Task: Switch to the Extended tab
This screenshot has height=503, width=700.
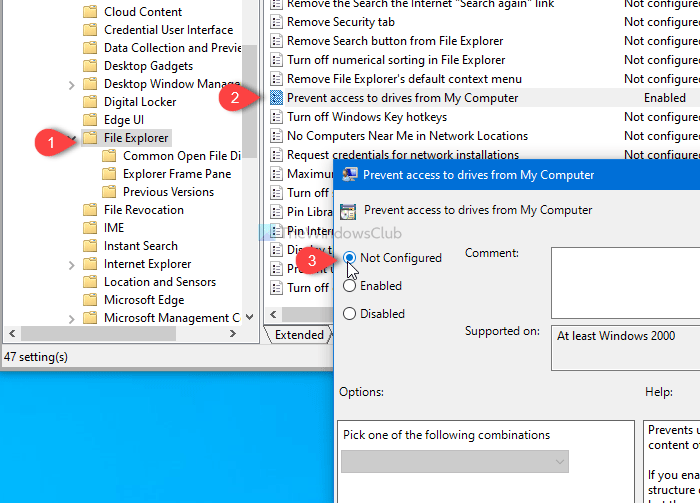Action: 299,335
